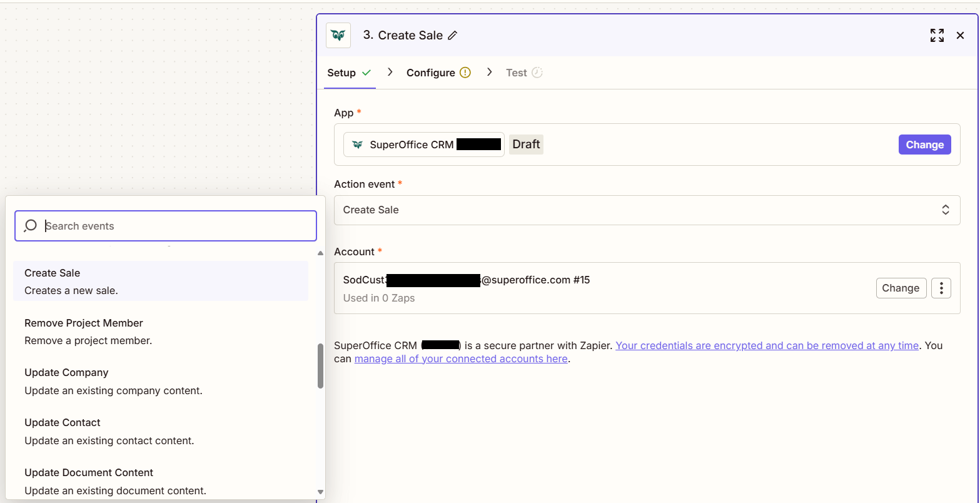The width and height of the screenshot is (980, 503).
Task: Open manage all of your connected accounts here
Action: pos(460,358)
